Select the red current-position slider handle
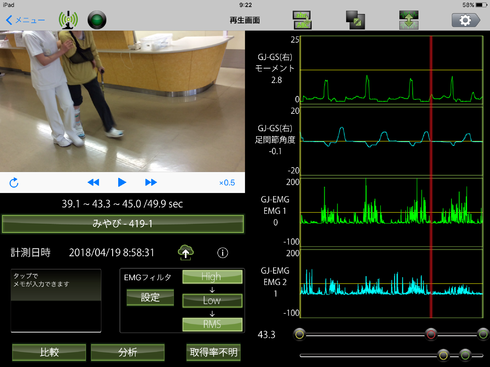The width and height of the screenshot is (490, 367). pos(431,334)
